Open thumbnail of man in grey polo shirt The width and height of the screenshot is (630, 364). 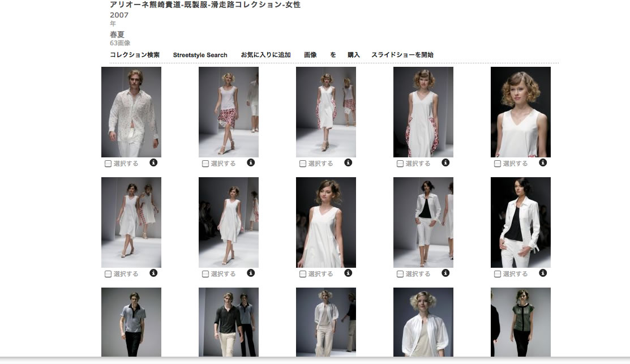(x=131, y=322)
